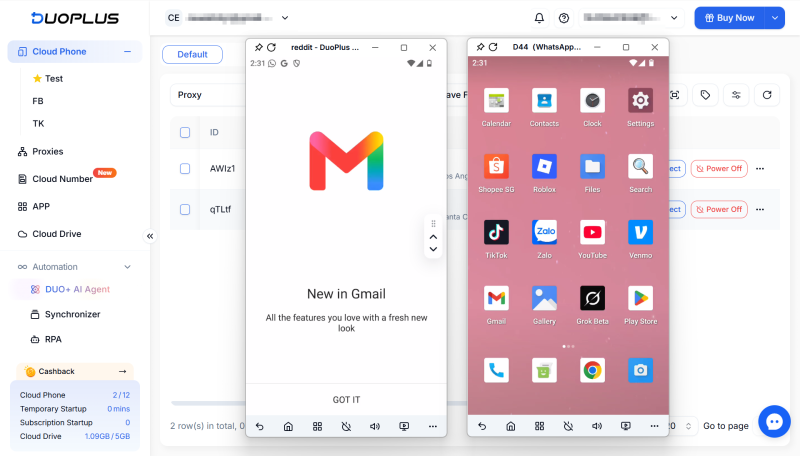
Task: Select Test group in sidebar
Action: 48,79
